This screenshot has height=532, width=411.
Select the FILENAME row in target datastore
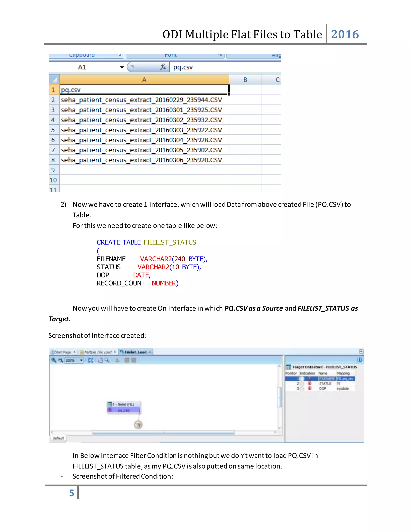pos(320,379)
